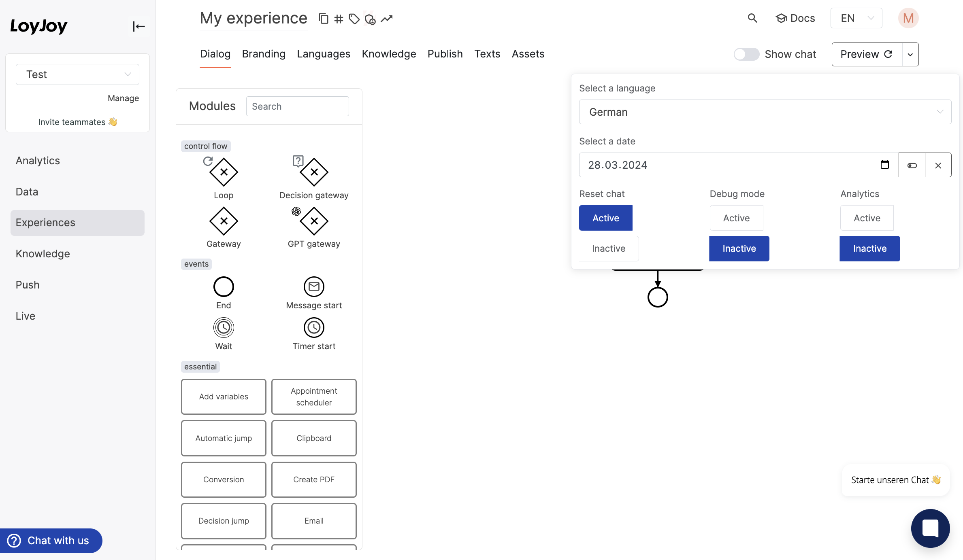Click the copy icon beside My experience
This screenshot has width=963, height=560.
323,19
